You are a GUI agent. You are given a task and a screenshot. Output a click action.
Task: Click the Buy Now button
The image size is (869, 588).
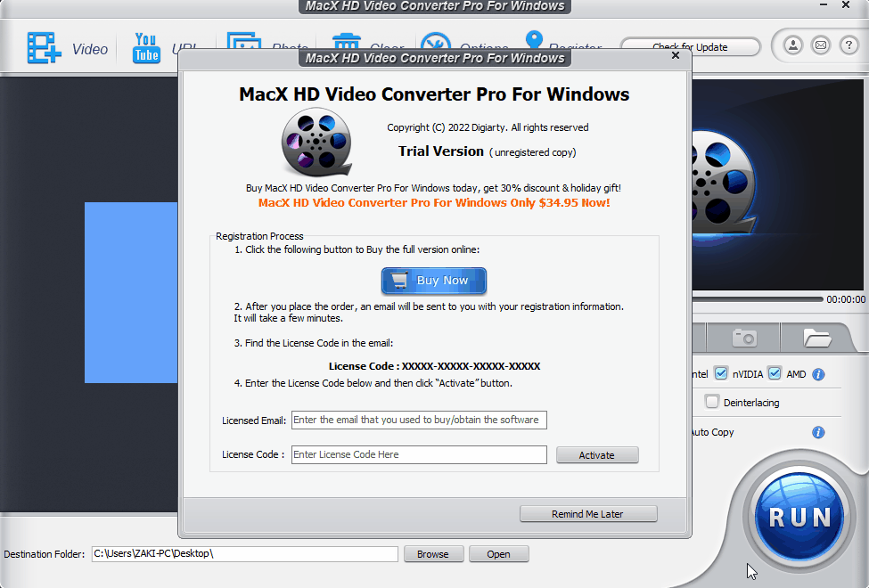tap(434, 281)
